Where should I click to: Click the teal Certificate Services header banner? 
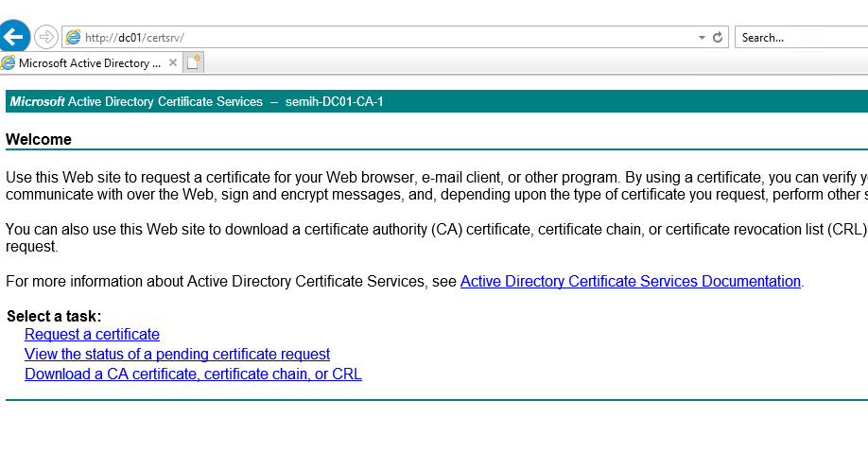click(567, 101)
